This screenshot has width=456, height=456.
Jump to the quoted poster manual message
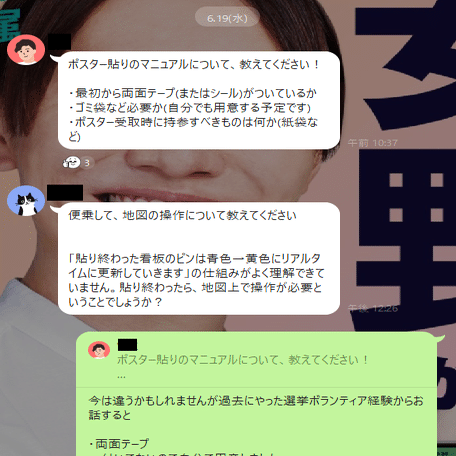[243, 360]
